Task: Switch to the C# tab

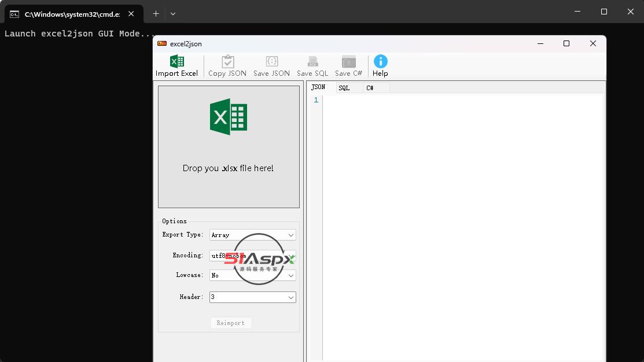Action: click(370, 88)
